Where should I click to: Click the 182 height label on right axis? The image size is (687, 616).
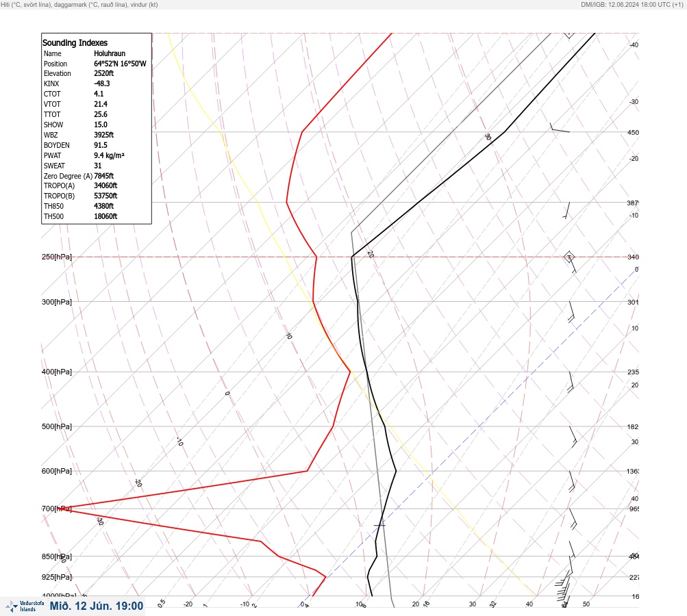[x=633, y=427]
